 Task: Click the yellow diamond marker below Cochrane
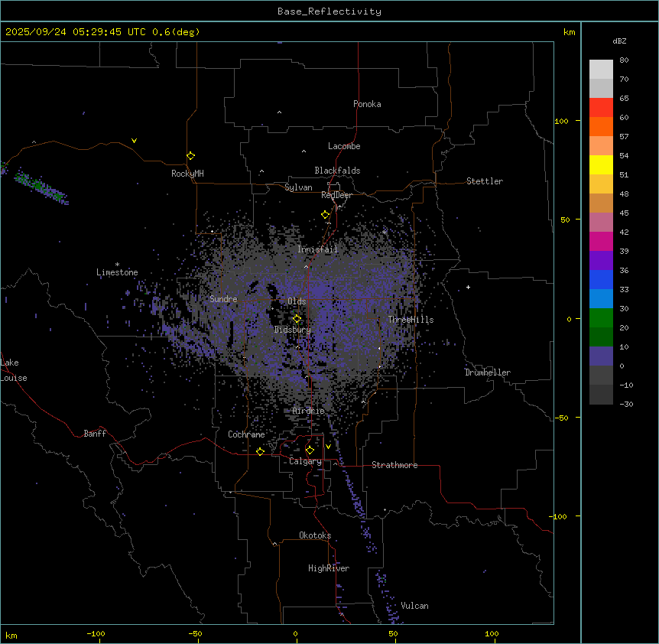(x=260, y=451)
